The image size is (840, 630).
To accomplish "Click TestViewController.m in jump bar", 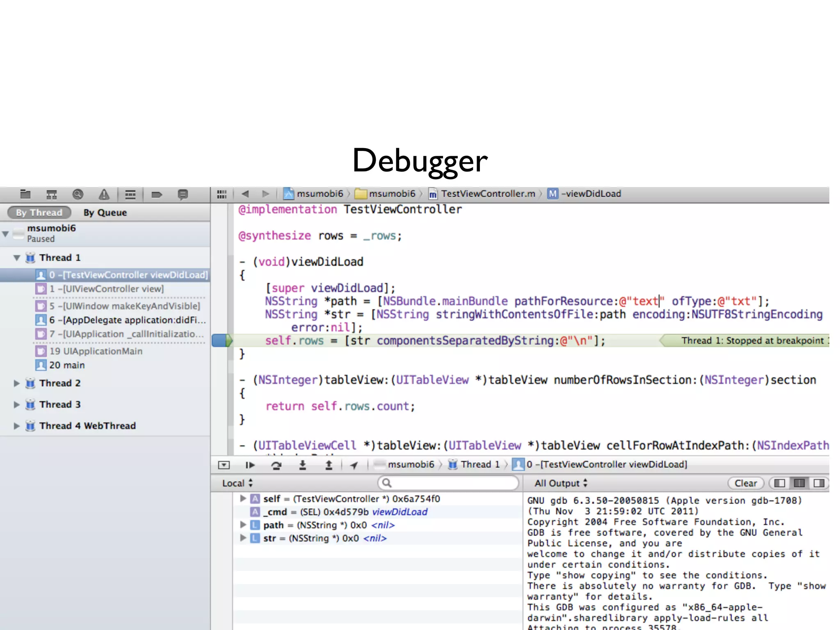I will (x=482, y=194).
